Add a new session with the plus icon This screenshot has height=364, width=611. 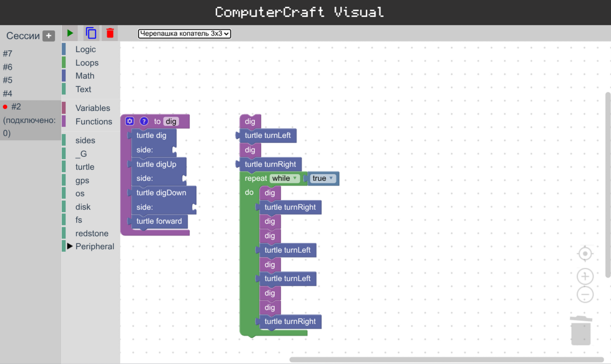pos(49,36)
